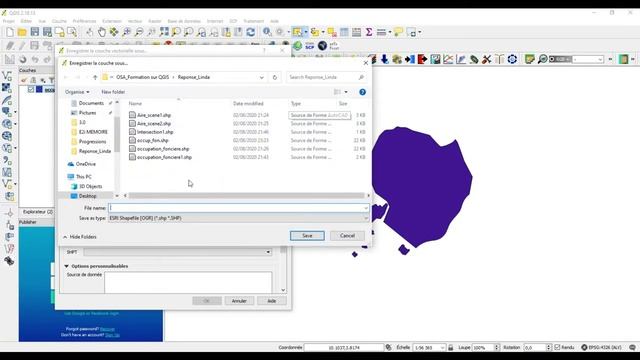Open the select features tool dropdown arrow
The image size is (640, 360).
click(306, 32)
